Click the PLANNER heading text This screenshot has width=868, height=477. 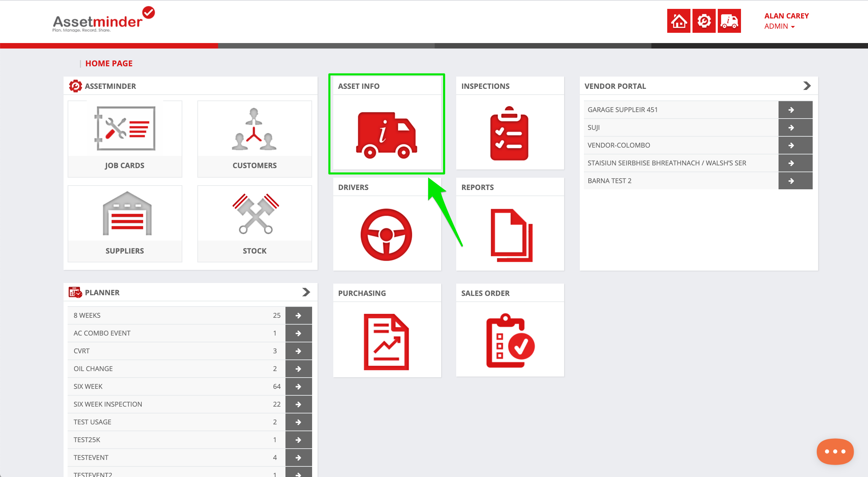coord(102,292)
